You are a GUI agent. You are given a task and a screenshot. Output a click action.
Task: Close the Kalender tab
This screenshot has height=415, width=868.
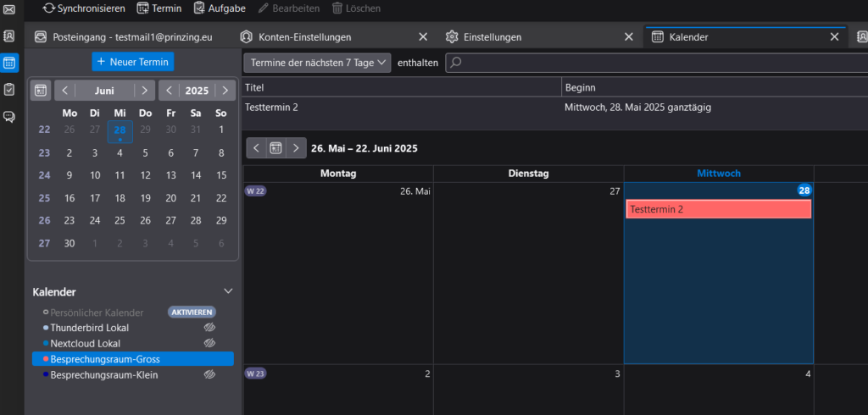(835, 37)
